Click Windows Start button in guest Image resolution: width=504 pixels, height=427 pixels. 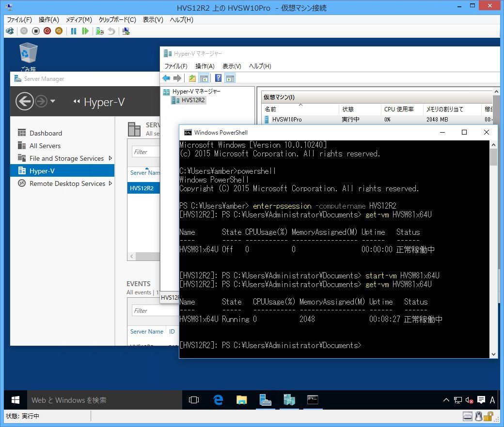(x=16, y=400)
